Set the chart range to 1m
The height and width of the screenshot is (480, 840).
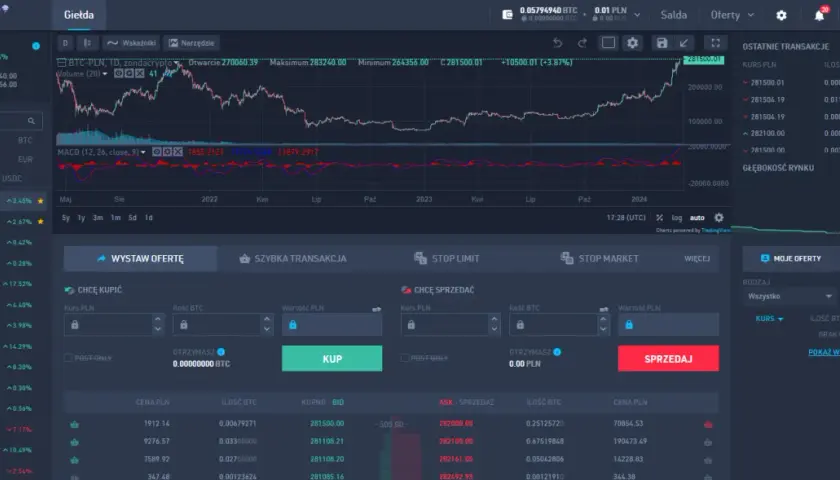[115, 218]
